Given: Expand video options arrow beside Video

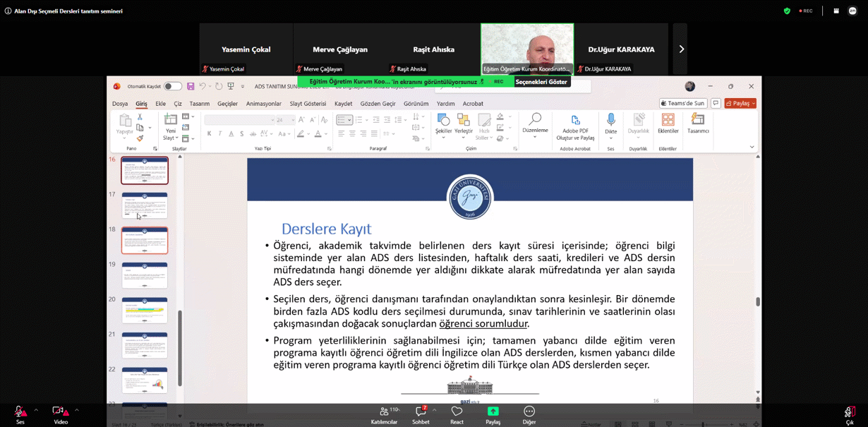Looking at the screenshot, I should coord(77,410).
